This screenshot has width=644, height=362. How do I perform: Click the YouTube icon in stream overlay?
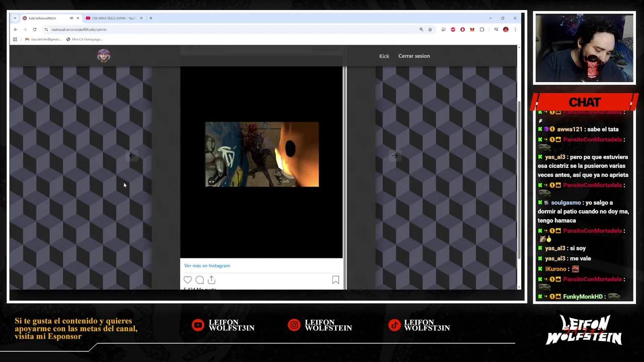[x=198, y=325]
